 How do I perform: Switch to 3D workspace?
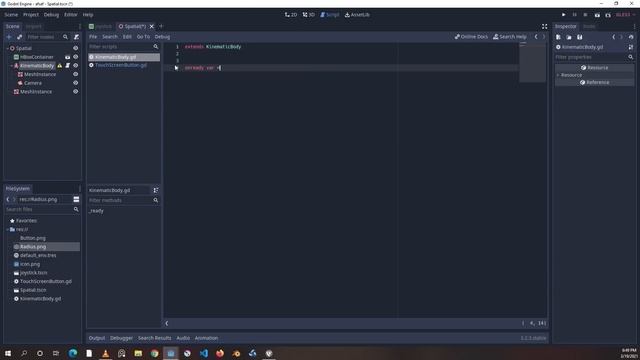click(309, 15)
